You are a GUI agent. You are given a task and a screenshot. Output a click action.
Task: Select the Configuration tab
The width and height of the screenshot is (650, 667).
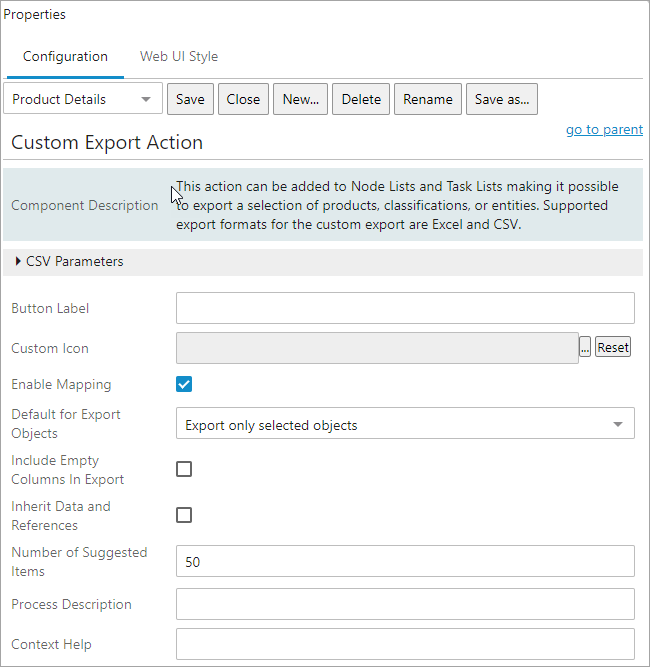pyautogui.click(x=65, y=57)
